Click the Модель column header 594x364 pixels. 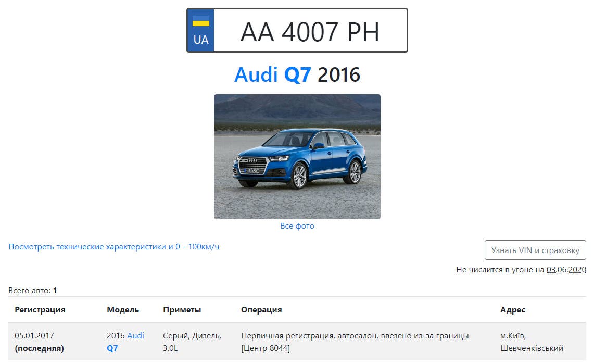coord(123,309)
